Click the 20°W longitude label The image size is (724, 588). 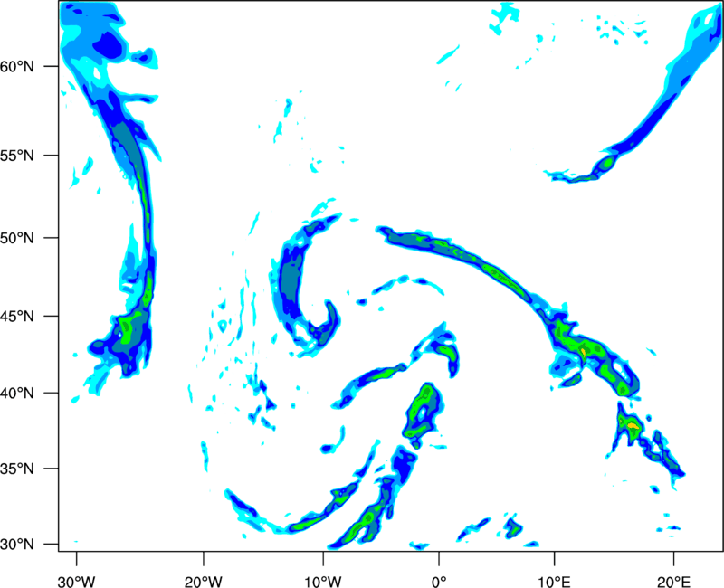(x=204, y=582)
